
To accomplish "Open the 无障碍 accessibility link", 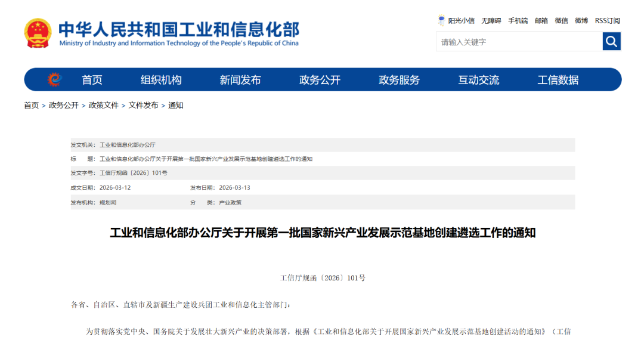I will click(x=491, y=21).
